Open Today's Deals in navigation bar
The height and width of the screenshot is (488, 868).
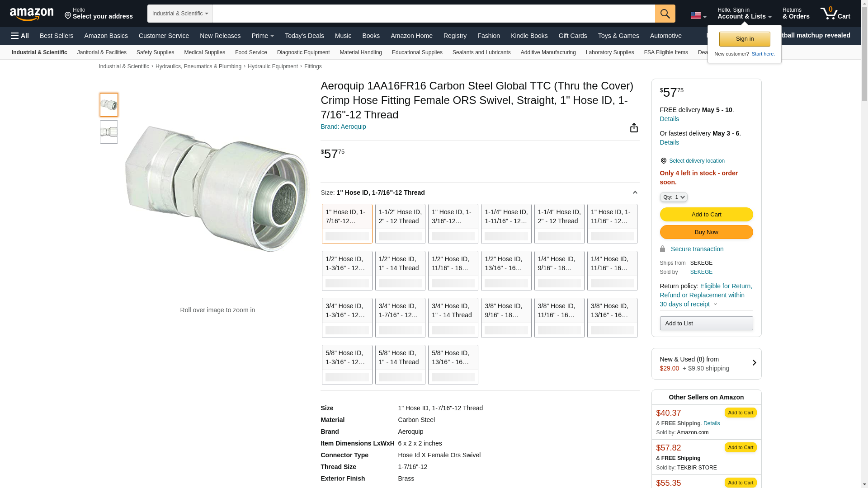coord(304,36)
